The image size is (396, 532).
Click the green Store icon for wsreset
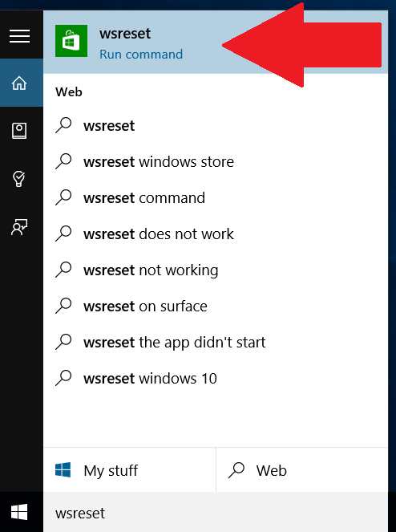[x=71, y=41]
